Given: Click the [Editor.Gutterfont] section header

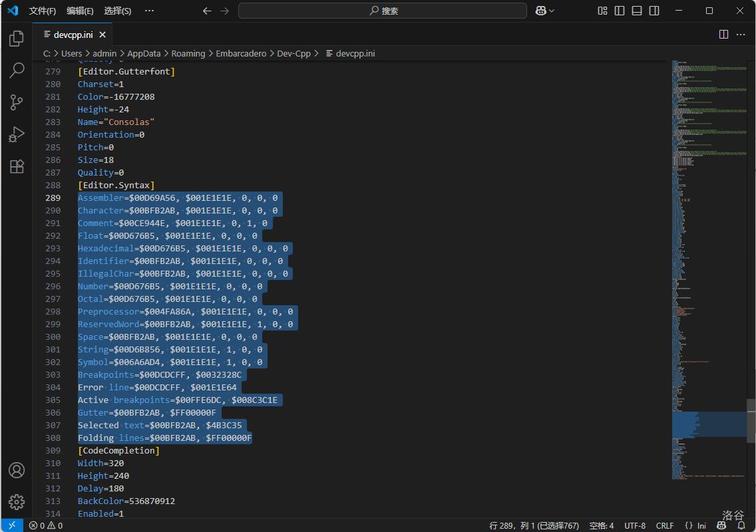Looking at the screenshot, I should coord(126,71).
